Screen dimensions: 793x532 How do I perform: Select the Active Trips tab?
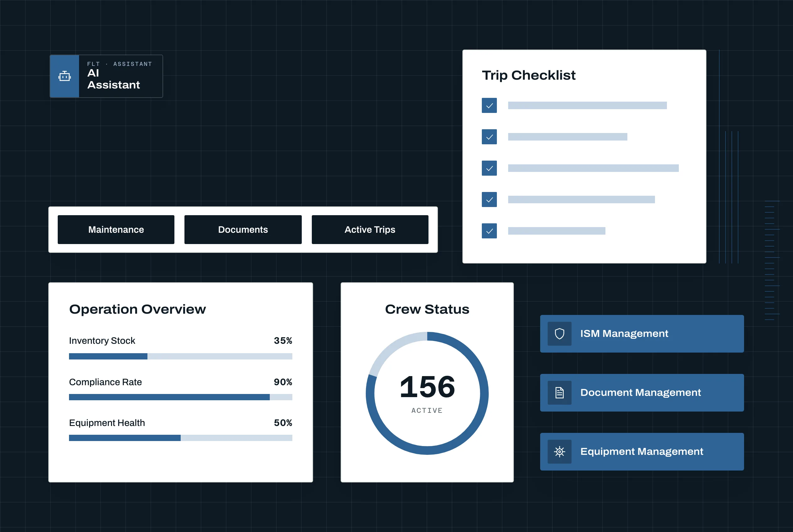coord(370,229)
